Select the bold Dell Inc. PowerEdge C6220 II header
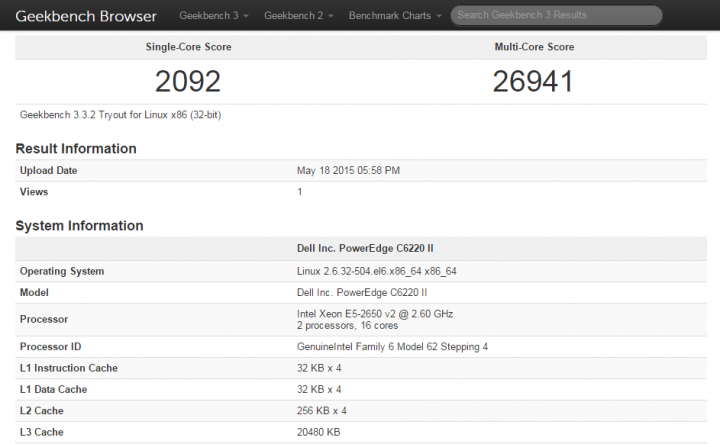Viewport: 720px width, 444px height. point(365,248)
